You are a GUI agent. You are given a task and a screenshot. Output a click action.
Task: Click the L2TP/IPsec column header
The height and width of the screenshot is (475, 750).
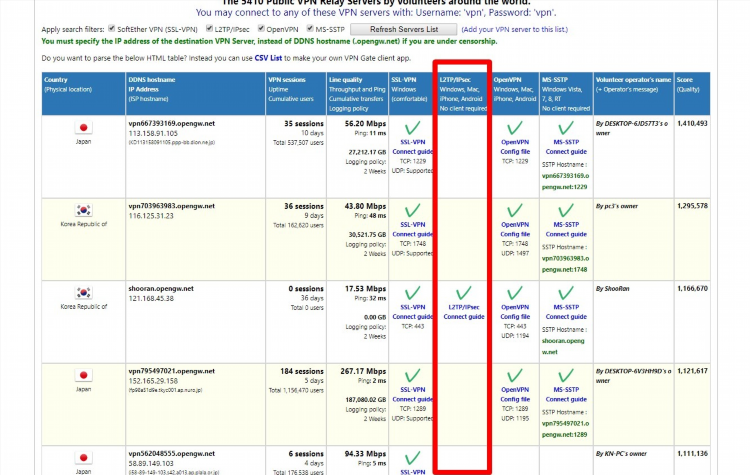(x=463, y=94)
